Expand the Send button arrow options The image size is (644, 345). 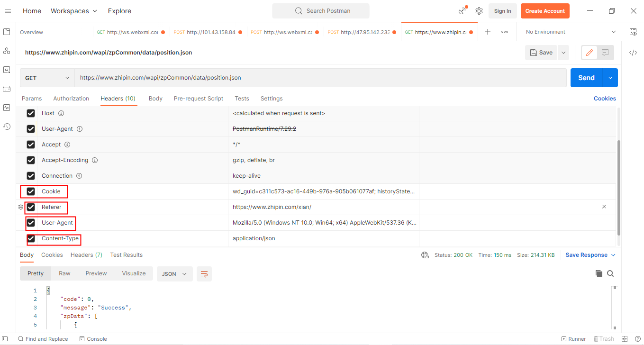tap(610, 78)
